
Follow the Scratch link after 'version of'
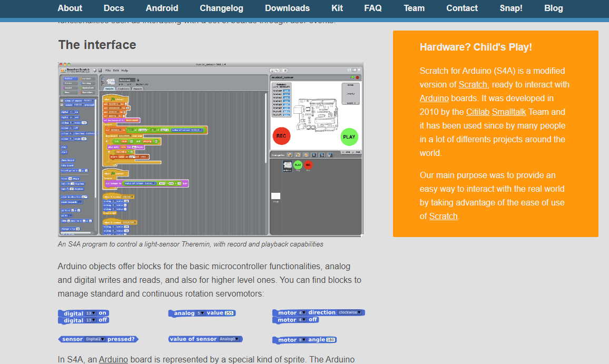[473, 85]
